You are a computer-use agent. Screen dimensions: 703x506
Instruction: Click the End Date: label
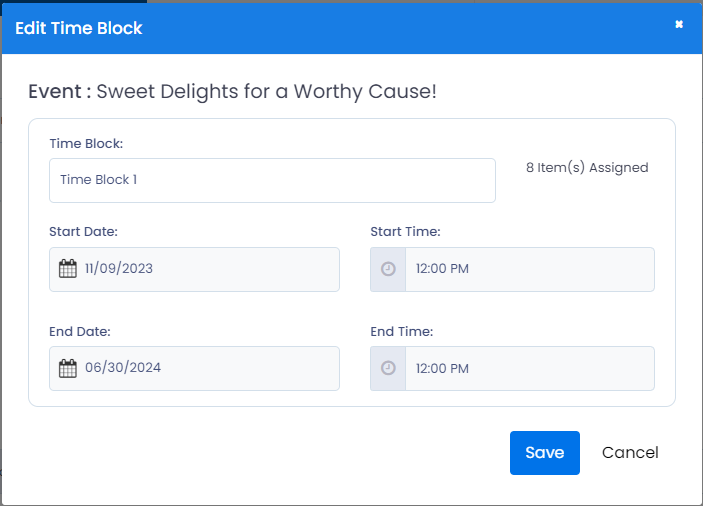tap(80, 332)
